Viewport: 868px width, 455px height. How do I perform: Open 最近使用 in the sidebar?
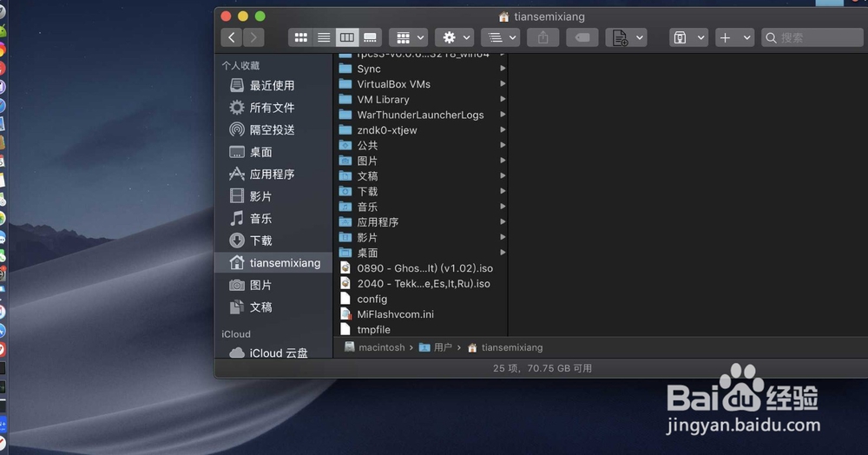pos(273,85)
